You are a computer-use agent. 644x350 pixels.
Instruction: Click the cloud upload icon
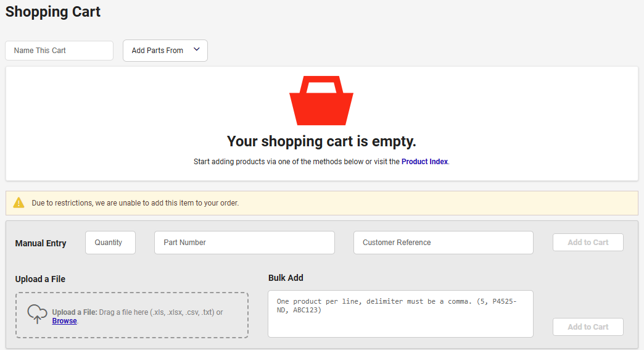(x=38, y=314)
